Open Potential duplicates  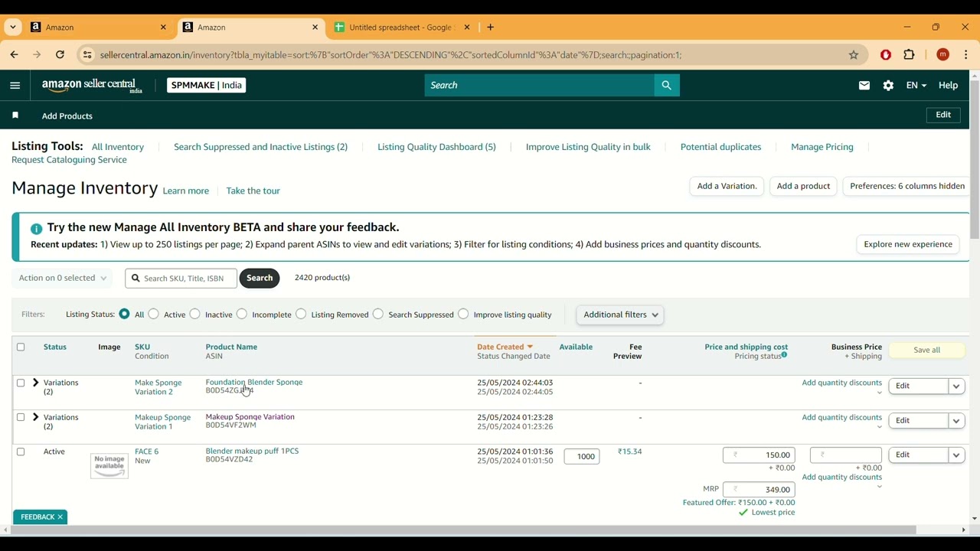720,147
